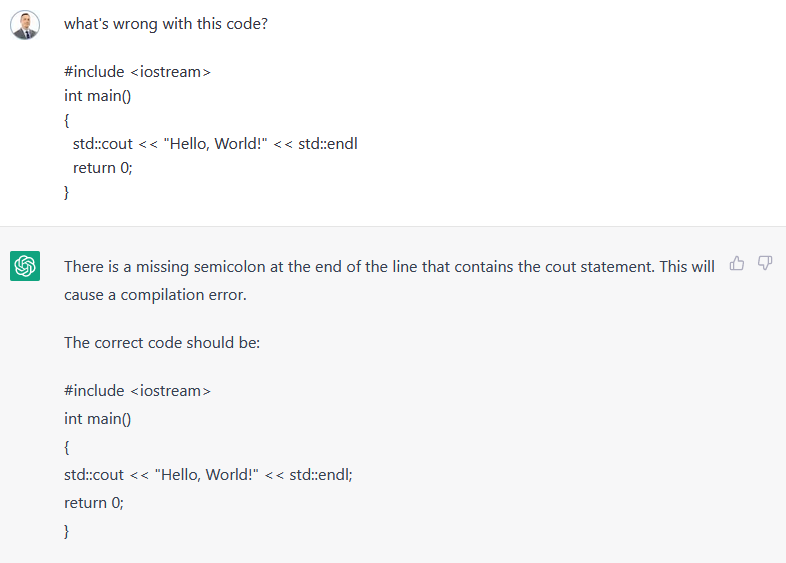This screenshot has width=786, height=563.
Task: Click the corrected "#include <iostream>" line
Action: 137,391
